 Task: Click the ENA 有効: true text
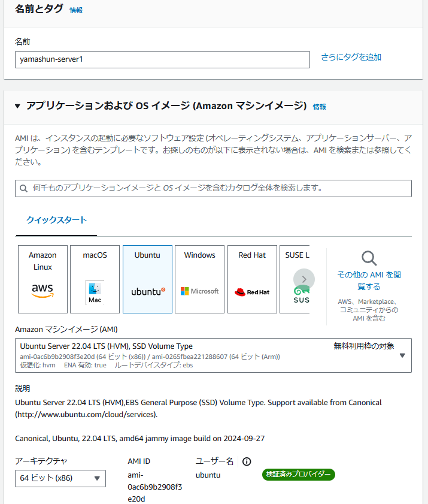pyautogui.click(x=85, y=365)
